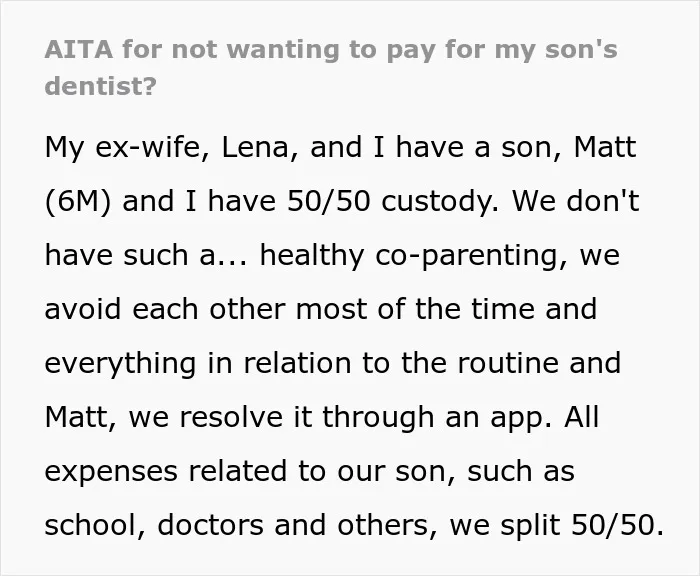
Task: Click the word "app." before "All"
Action: (x=521, y=419)
